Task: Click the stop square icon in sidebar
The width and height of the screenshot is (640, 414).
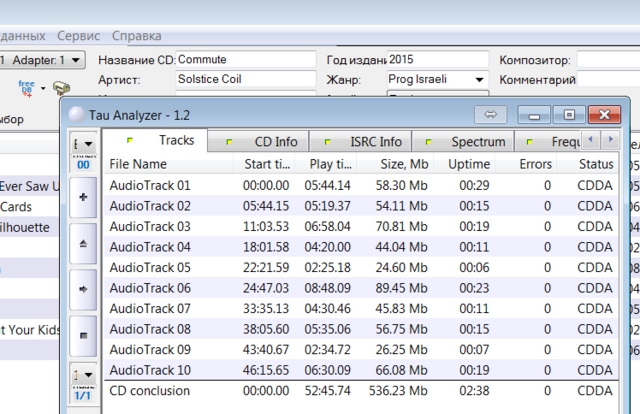Action: tap(82, 334)
